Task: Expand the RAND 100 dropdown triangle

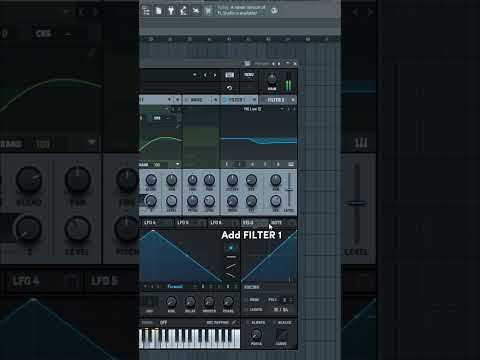Action: (178, 164)
